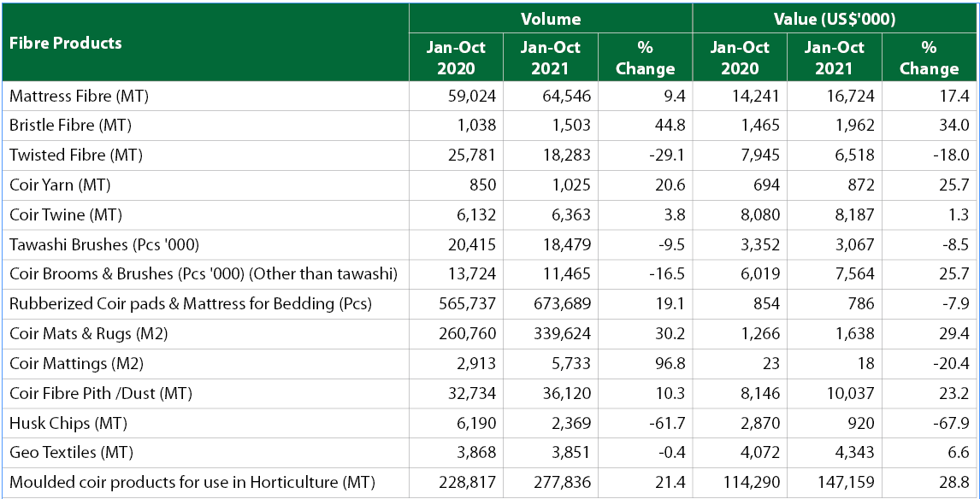Select Moulded coir products for Horticulture label
Image resolution: width=980 pixels, height=499 pixels.
click(192, 482)
